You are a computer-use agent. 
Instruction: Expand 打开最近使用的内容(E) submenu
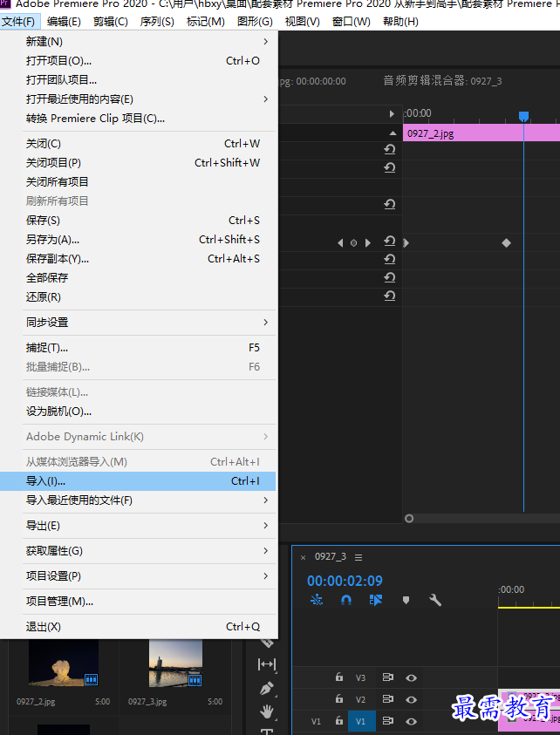138,99
